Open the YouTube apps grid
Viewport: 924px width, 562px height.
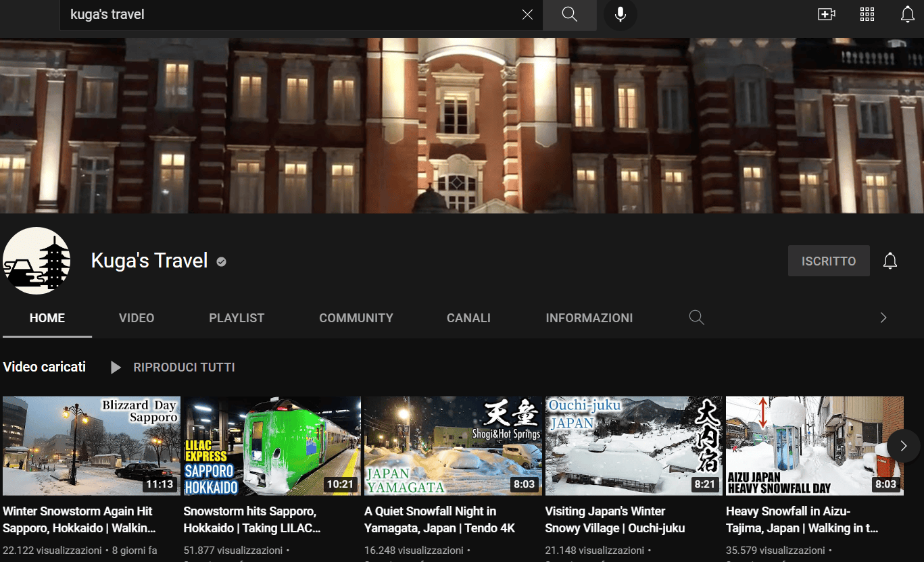coord(867,15)
